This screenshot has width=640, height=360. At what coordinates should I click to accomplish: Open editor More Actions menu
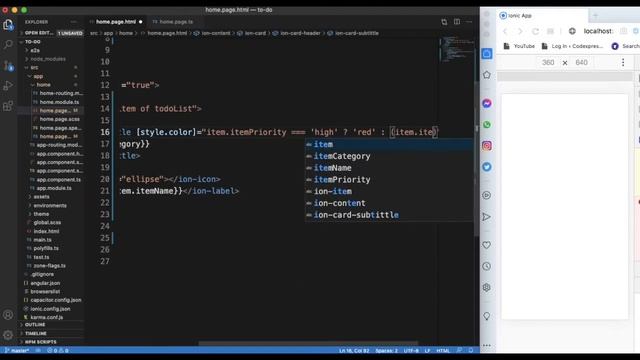[469, 22]
